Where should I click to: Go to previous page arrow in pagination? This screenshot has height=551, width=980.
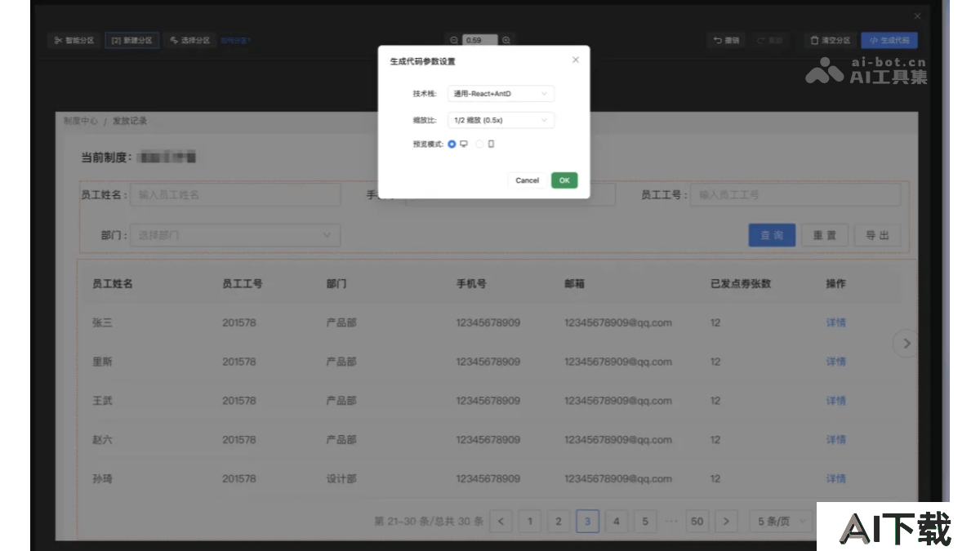(x=501, y=521)
